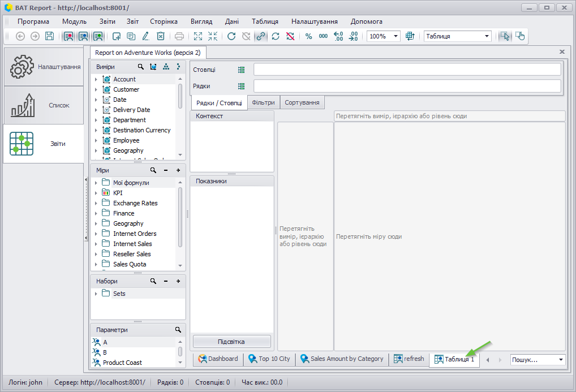Click the minus icon in Міри header
576x392 pixels.
pos(166,170)
